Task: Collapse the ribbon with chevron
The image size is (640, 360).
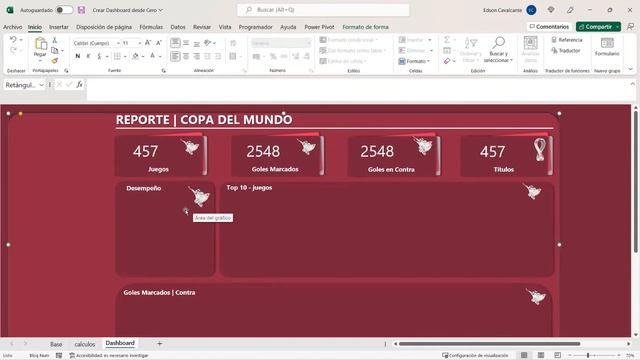Action: click(631, 70)
